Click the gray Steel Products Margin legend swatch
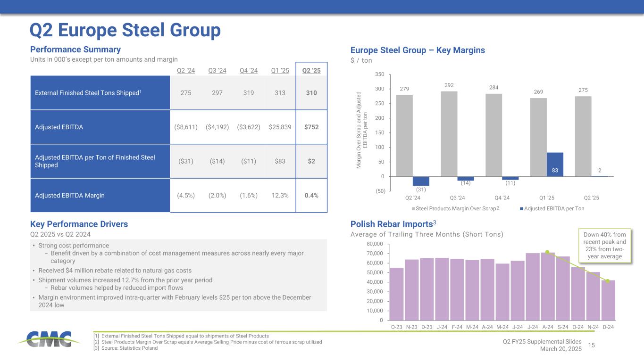644x362 pixels. click(413, 209)
